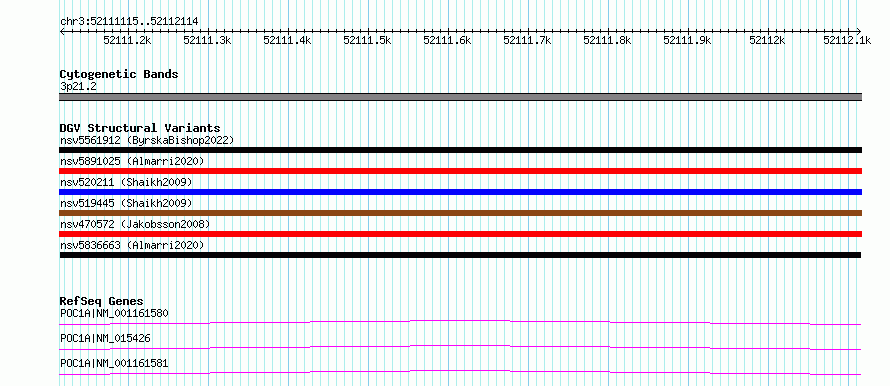This screenshot has height=386, width=890.
Task: Open transcript POC1A|NM_001161581 label
Action: (114, 363)
